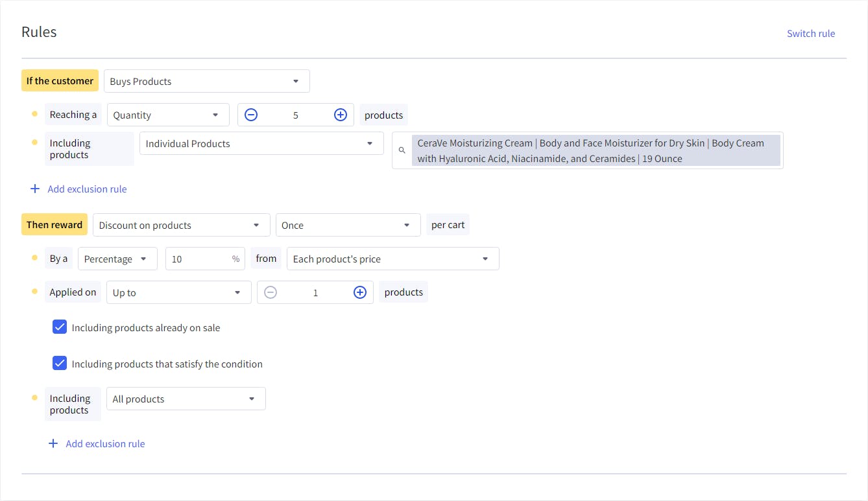Open the All products dropdown
Image resolution: width=868 pixels, height=501 pixels.
click(x=186, y=399)
